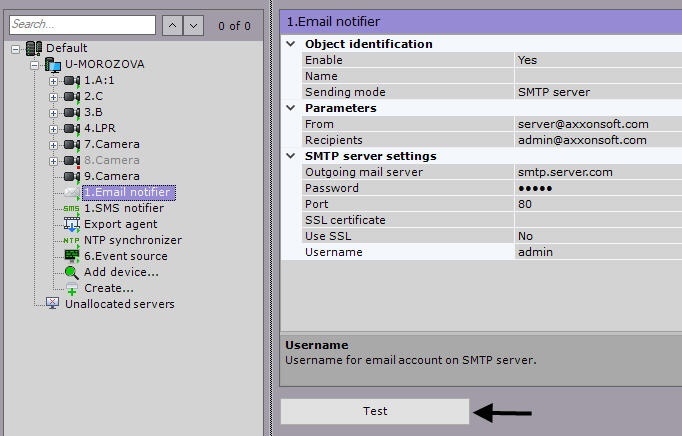Expand the 1.A:1 camera node
682x436 pixels.
coord(54,80)
